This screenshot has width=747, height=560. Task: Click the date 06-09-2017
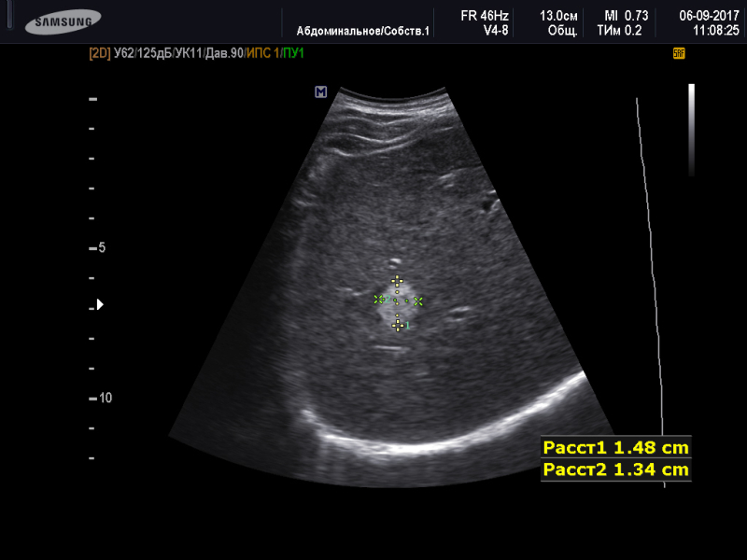click(710, 16)
